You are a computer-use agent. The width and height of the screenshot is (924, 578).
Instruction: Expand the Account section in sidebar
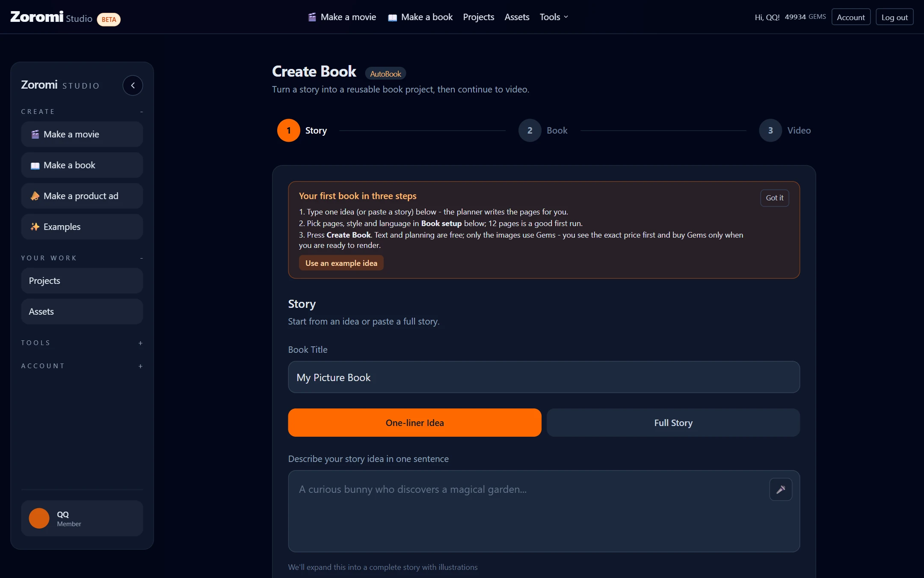pyautogui.click(x=140, y=366)
